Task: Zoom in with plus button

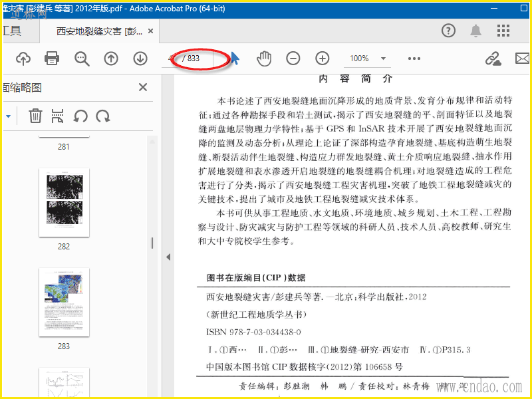Action: coord(323,59)
